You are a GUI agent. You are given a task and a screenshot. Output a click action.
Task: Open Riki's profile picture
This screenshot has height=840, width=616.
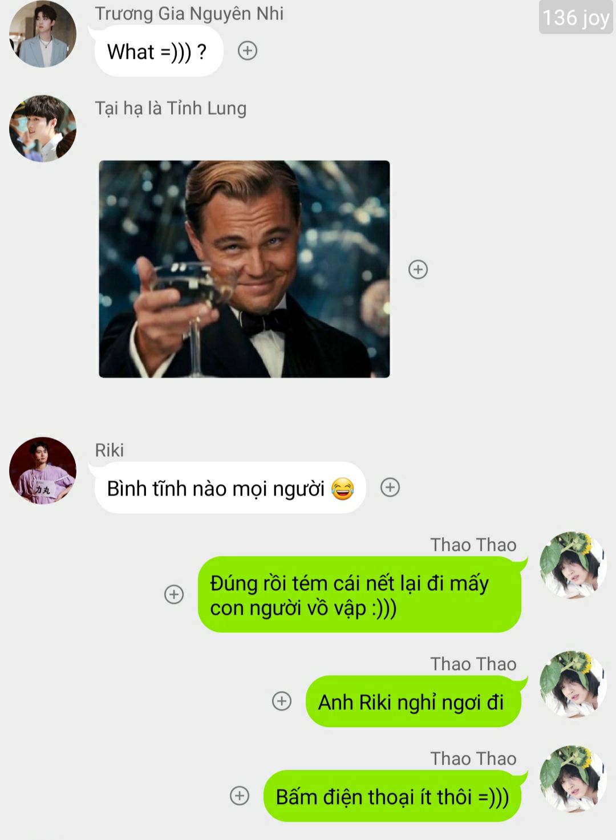pyautogui.click(x=43, y=470)
